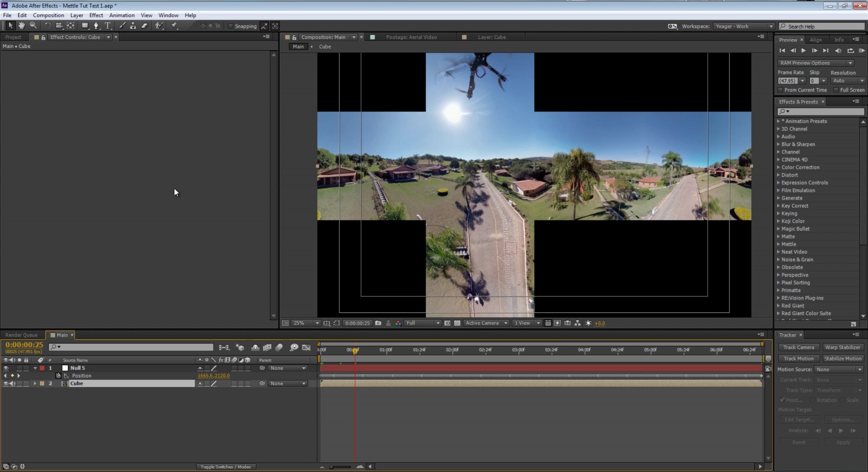The height and width of the screenshot is (472, 868).
Task: Mute audio on the Cube layer
Action: 12,383
